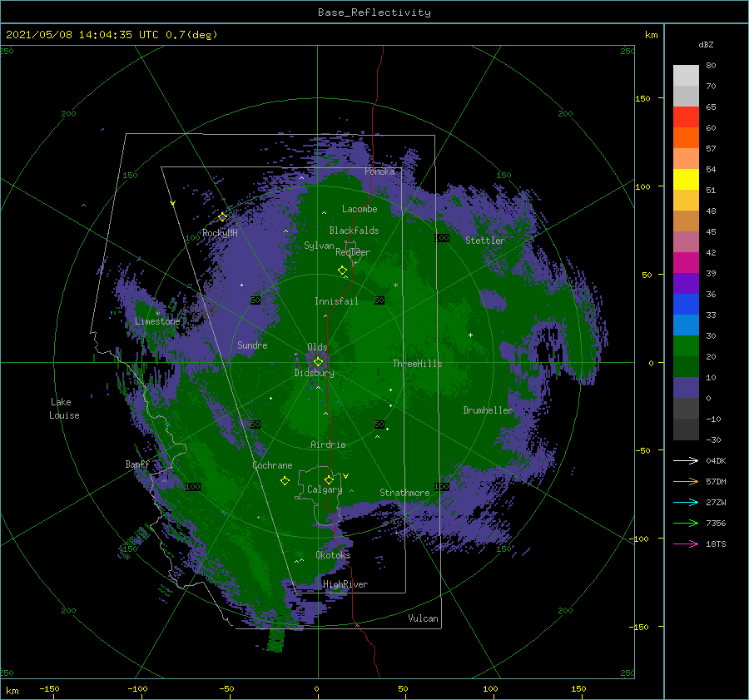Click the HighRiver label

345,584
